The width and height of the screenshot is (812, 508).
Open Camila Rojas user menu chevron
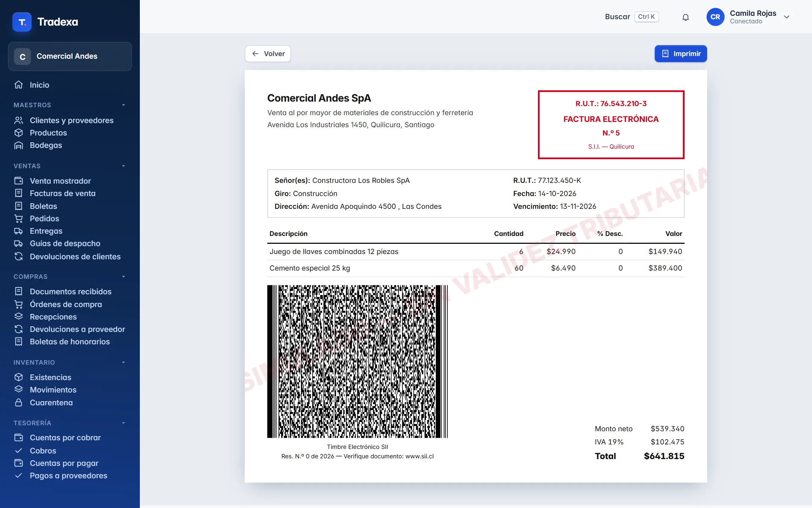786,17
